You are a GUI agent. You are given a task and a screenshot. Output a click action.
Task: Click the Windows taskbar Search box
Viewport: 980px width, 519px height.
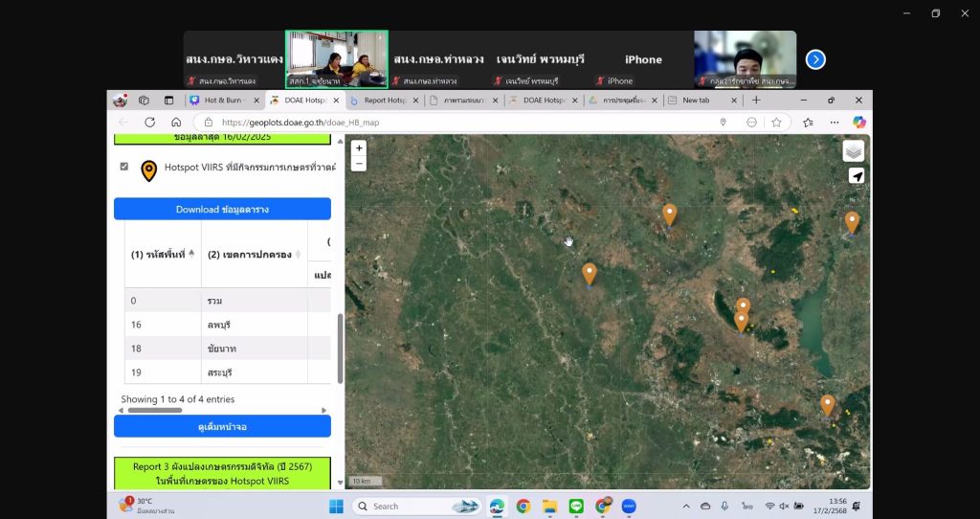(x=417, y=506)
